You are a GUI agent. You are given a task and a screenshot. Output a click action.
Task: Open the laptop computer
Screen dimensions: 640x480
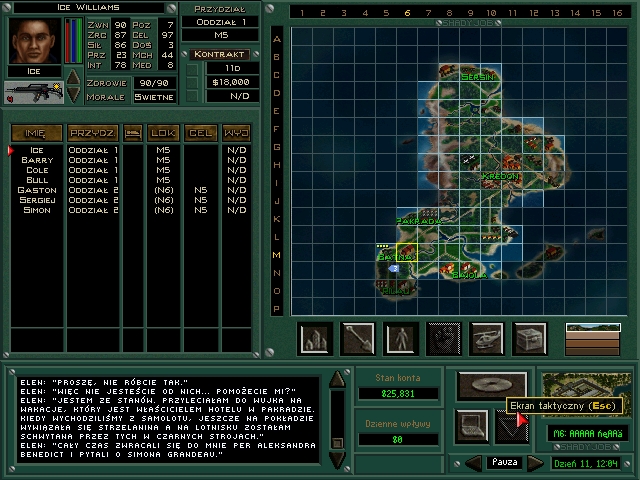[473, 425]
